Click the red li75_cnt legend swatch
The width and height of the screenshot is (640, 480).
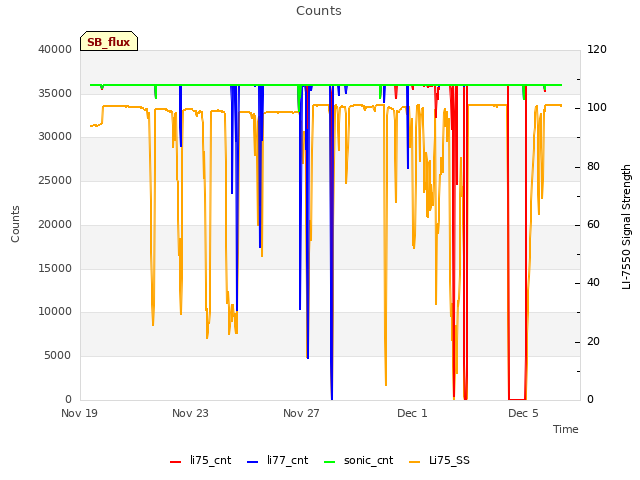click(x=176, y=462)
